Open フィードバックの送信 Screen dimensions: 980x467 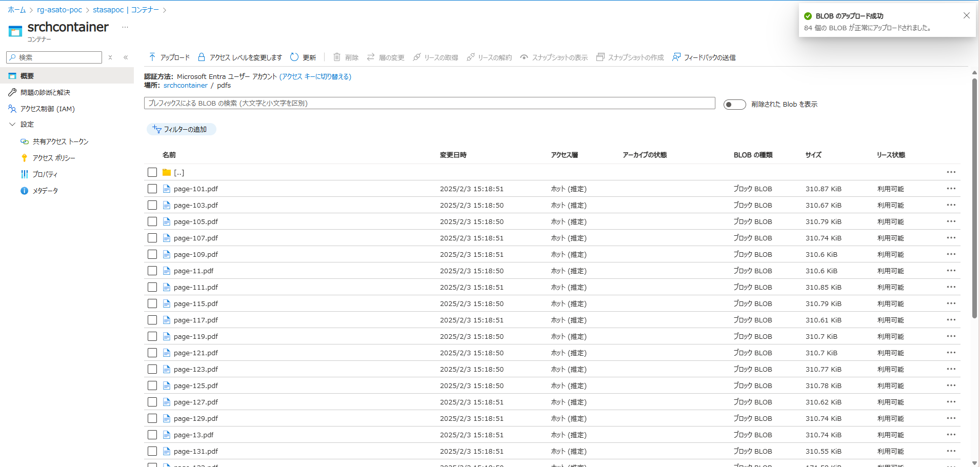(704, 57)
